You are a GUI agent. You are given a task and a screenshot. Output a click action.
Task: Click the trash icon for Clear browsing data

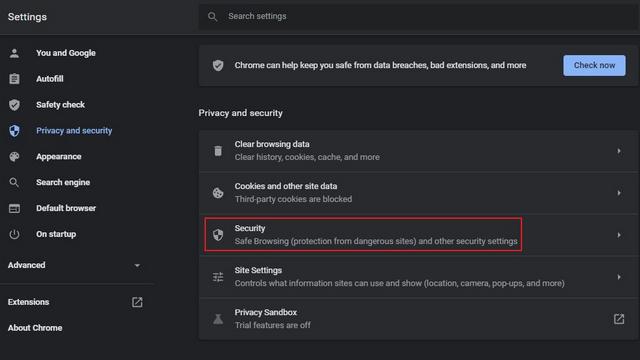tap(218, 151)
